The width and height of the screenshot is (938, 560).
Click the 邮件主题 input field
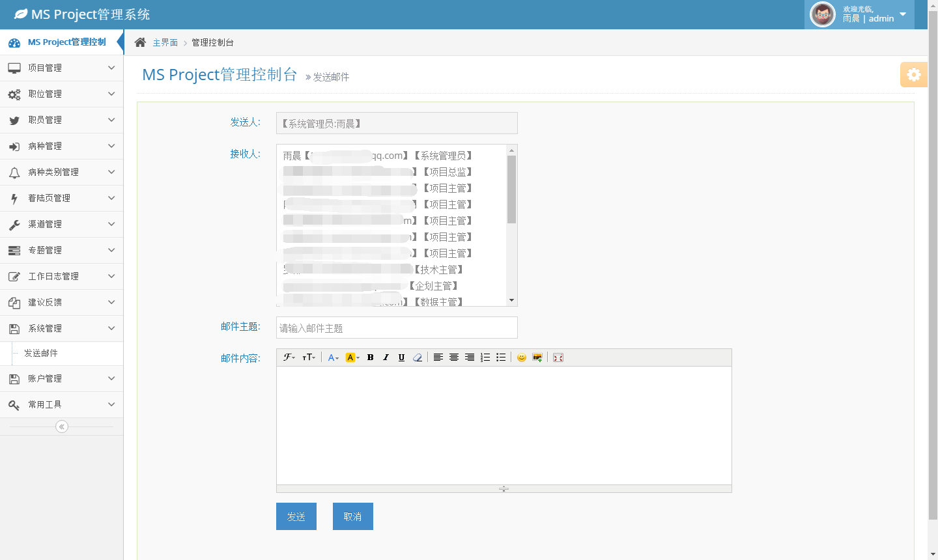[x=397, y=328]
